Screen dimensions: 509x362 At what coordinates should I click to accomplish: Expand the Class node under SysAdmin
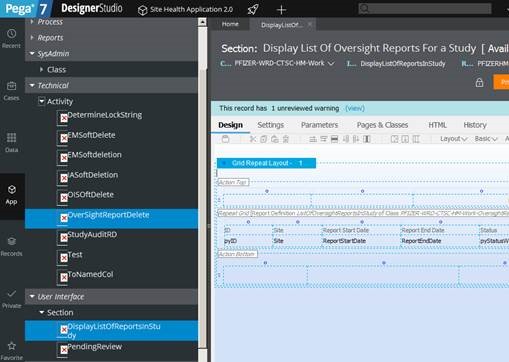coord(41,69)
